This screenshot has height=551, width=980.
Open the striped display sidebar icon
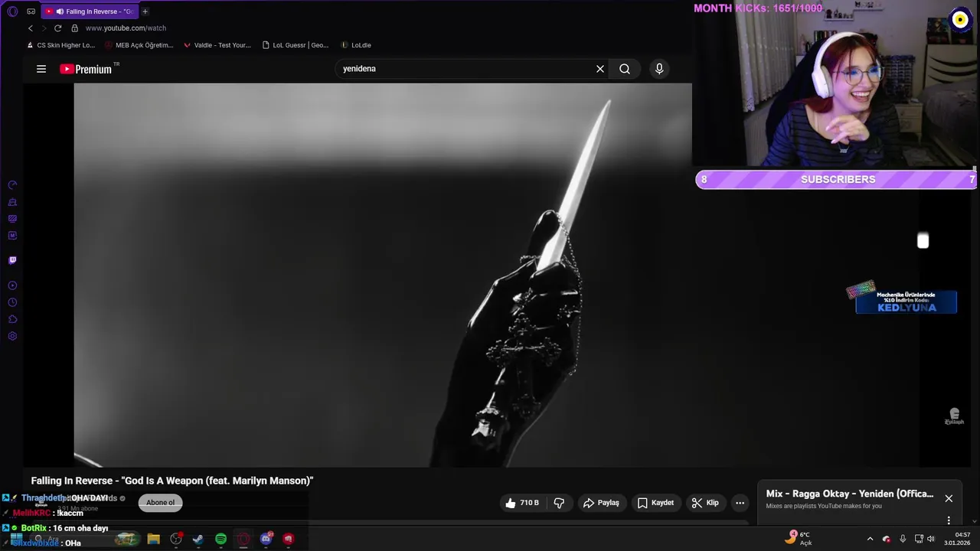(12, 219)
